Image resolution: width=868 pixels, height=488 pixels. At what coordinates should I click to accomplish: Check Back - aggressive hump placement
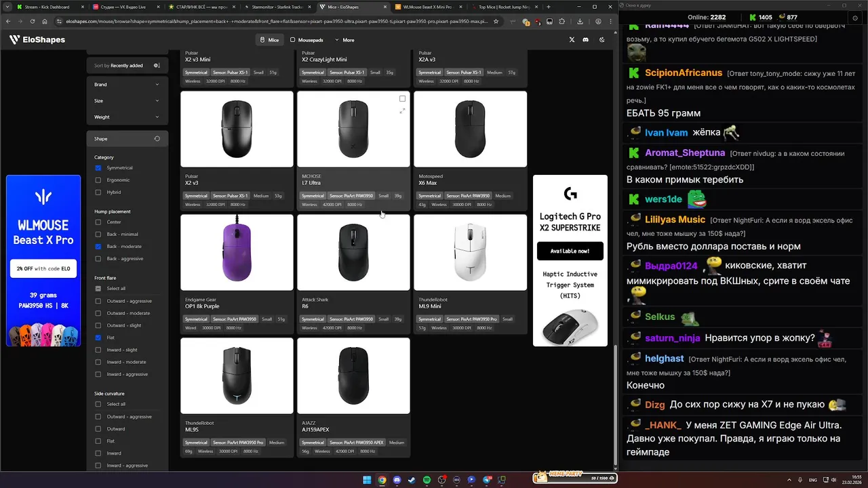[x=98, y=259]
